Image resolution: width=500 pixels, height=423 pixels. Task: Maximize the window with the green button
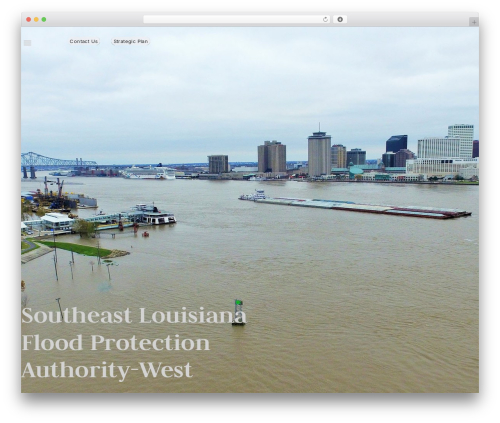click(44, 20)
